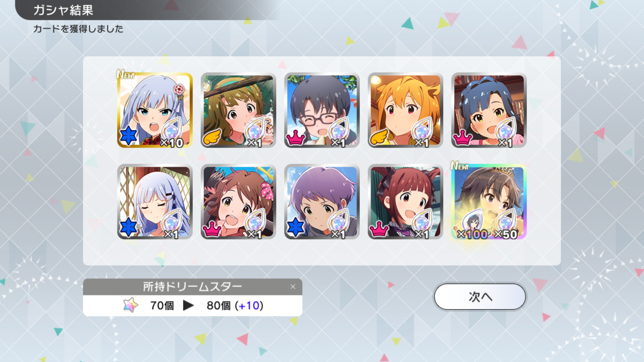Click the orange Angel wing icon on straw-hat card
The image size is (644, 362).
point(212,137)
